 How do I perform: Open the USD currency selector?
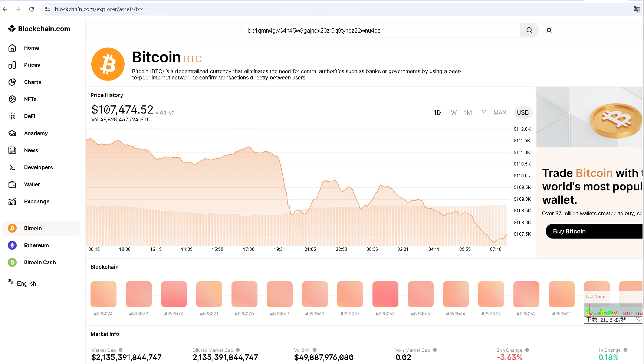coord(523,112)
